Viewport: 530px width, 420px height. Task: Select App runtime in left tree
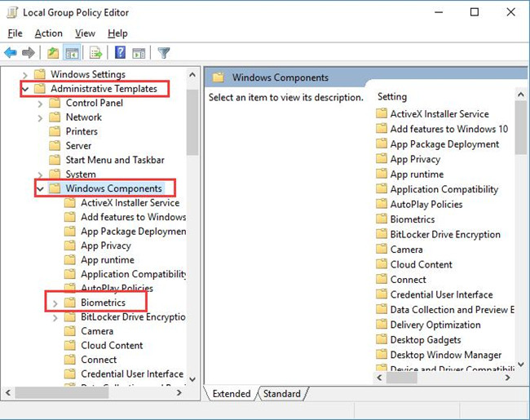[108, 259]
